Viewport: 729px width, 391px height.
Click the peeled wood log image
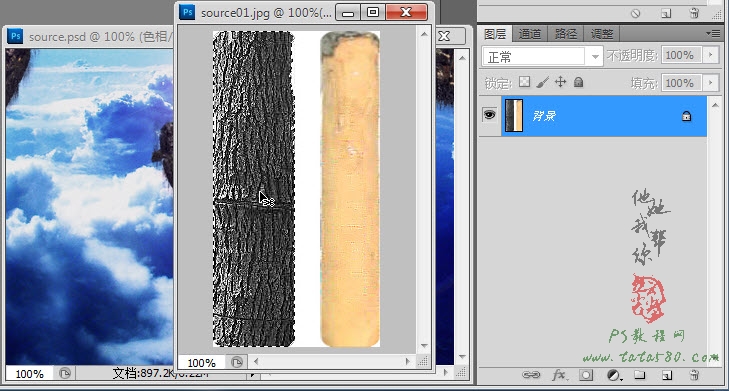[350, 189]
